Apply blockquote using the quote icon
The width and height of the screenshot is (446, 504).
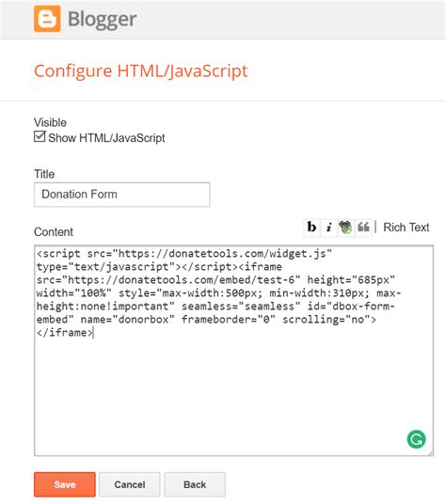pyautogui.click(x=363, y=228)
